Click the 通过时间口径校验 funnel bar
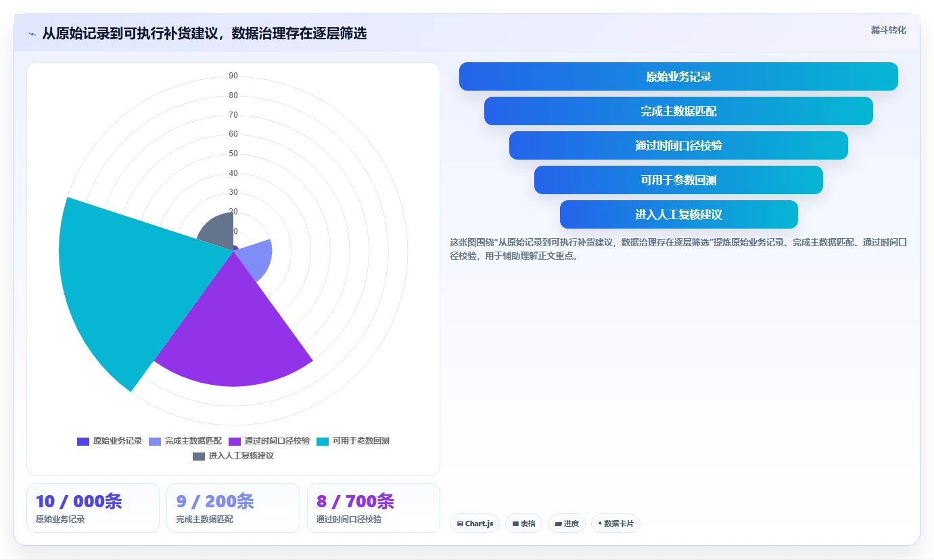 pos(678,145)
